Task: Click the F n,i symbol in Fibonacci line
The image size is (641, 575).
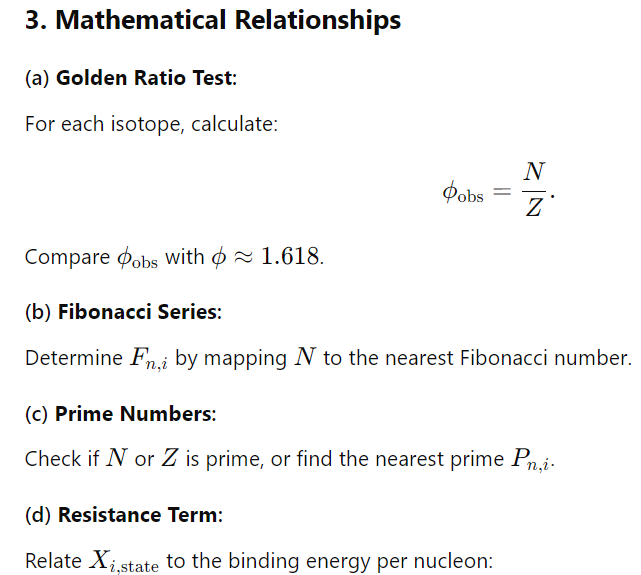Action: pos(149,358)
